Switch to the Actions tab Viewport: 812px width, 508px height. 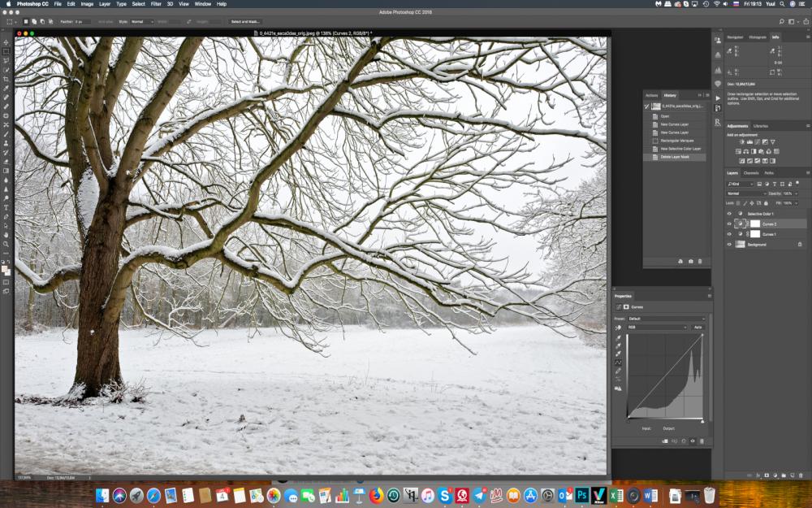[x=651, y=95]
